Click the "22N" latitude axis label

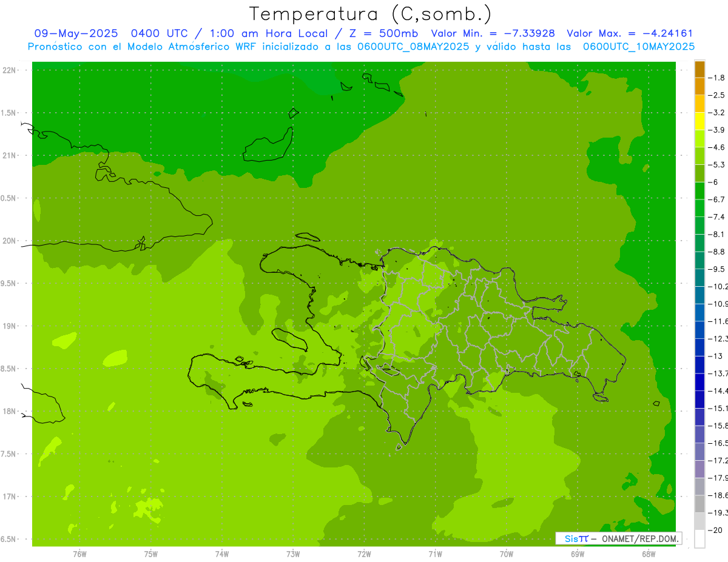10,70
